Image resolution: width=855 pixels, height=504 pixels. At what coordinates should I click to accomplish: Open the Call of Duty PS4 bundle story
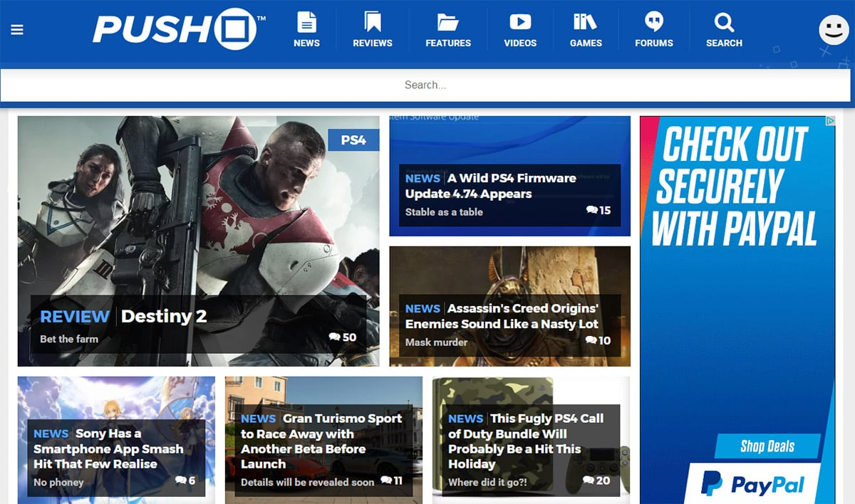tap(525, 441)
